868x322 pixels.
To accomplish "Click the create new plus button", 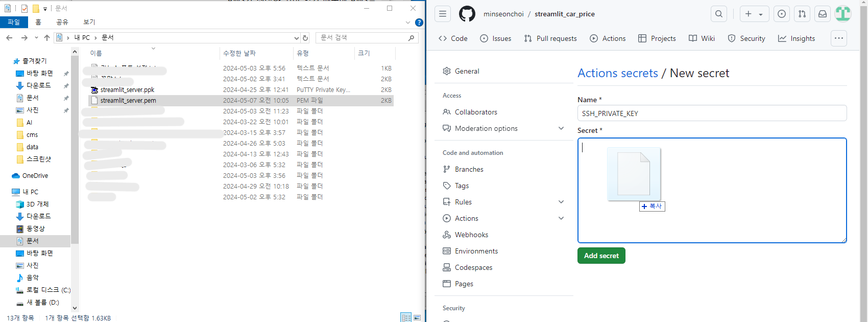I will 749,14.
